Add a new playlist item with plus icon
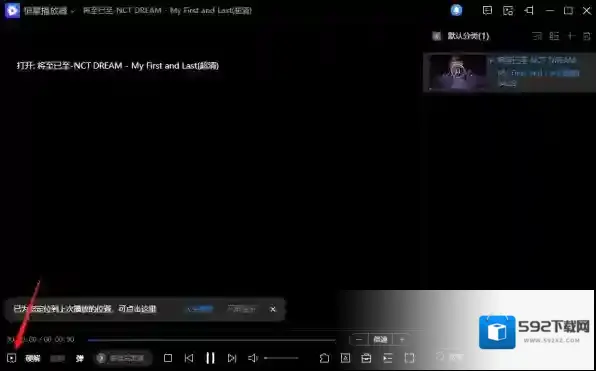The image size is (596, 371). pos(571,36)
